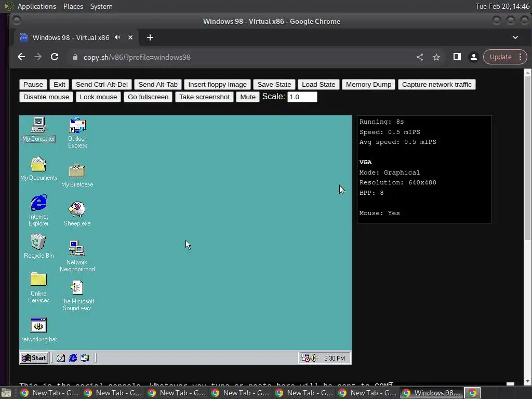Screen dimensions: 532x399
Task: Open Windows 98 Start menu
Action: 34,358
